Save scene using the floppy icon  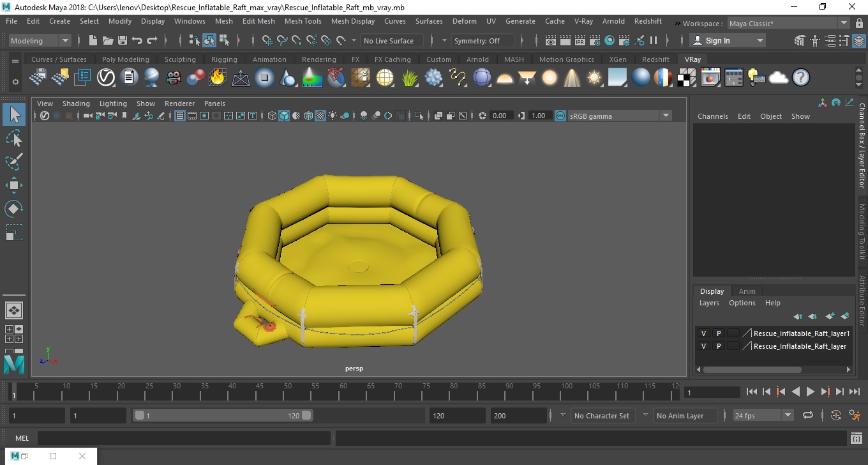(x=123, y=40)
